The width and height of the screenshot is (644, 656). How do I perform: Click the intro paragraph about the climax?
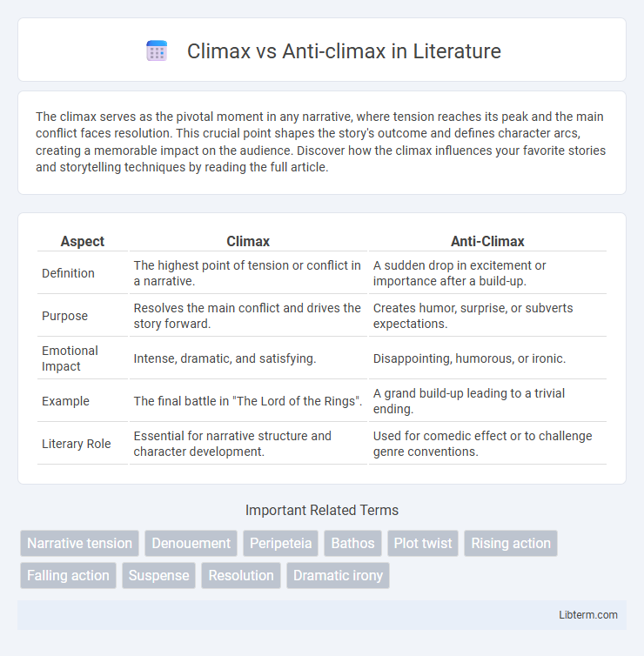coord(321,142)
